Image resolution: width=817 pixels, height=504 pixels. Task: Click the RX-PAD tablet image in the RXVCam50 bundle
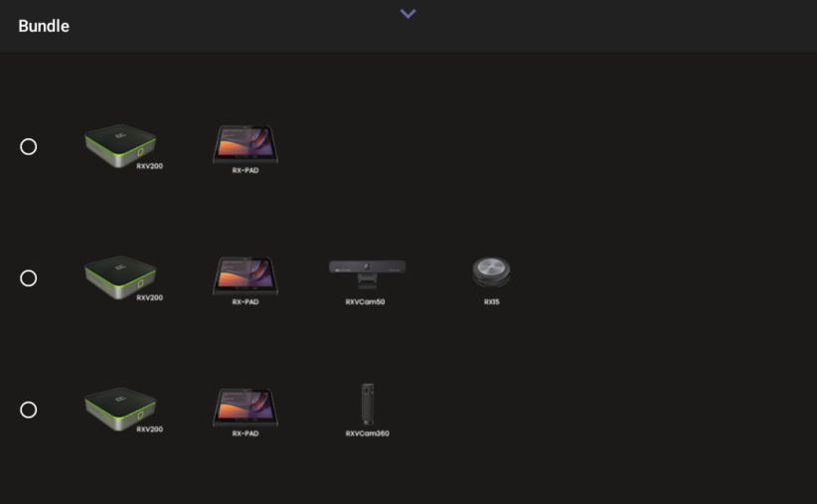[x=245, y=274]
